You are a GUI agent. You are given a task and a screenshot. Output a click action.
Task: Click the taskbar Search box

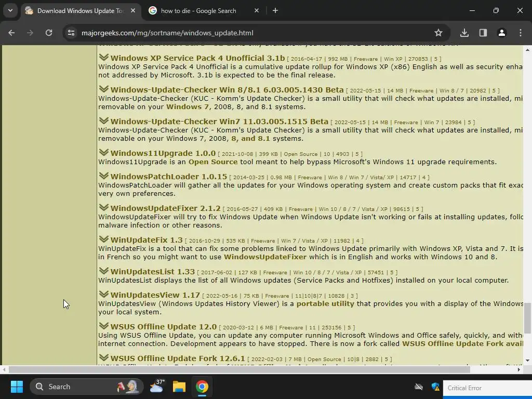(87, 387)
